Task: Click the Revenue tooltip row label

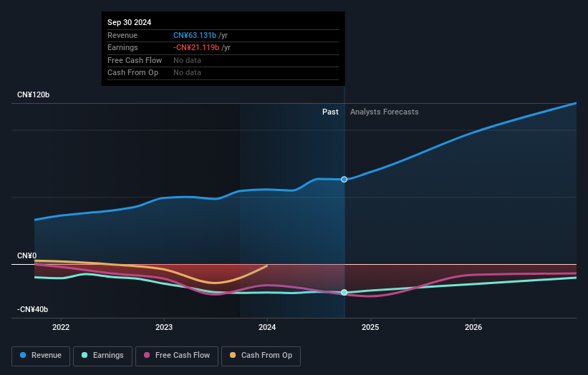Action: 122,35
